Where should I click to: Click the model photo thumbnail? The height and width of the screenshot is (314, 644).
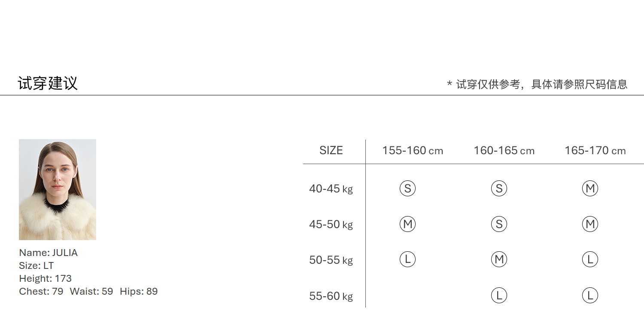pos(58,189)
